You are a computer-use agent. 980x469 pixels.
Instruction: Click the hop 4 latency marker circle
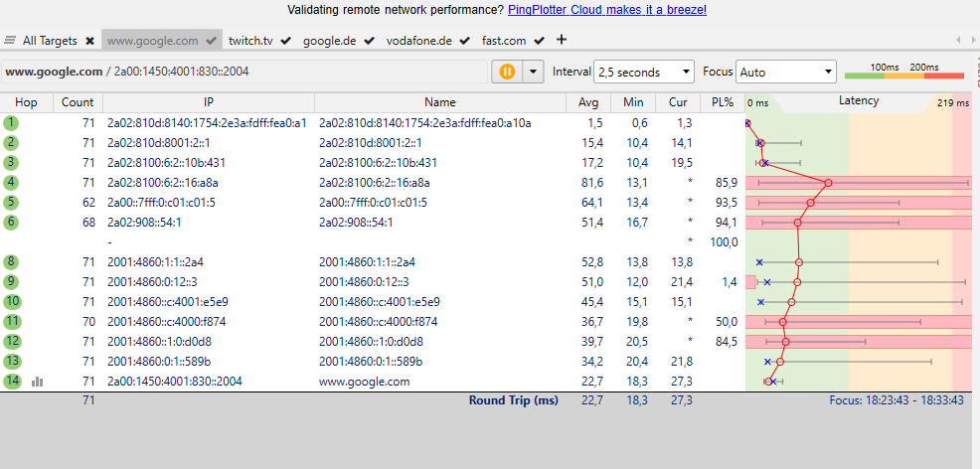(x=828, y=183)
